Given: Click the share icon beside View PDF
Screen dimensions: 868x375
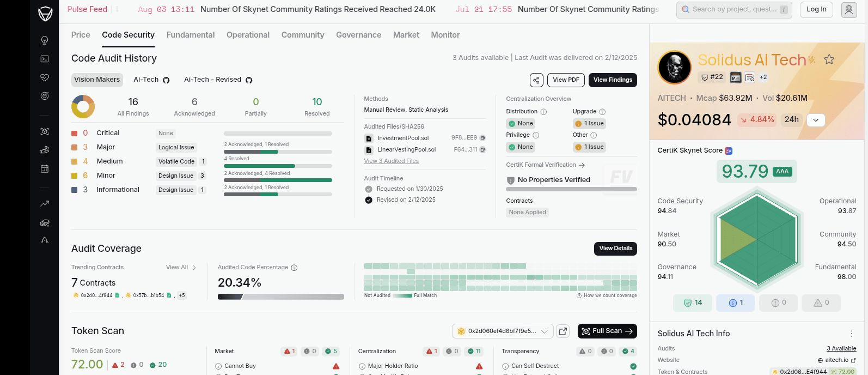Looking at the screenshot, I should 536,80.
